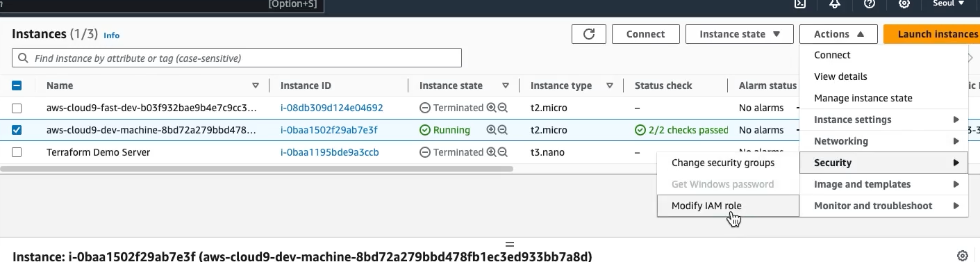Open the notifications bell
Image resolution: width=980 pixels, height=262 pixels.
836,3
